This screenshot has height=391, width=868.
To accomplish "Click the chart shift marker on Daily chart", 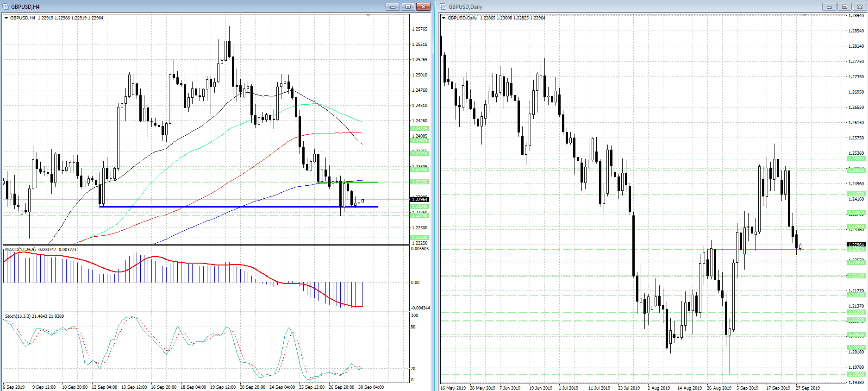I will [x=805, y=16].
